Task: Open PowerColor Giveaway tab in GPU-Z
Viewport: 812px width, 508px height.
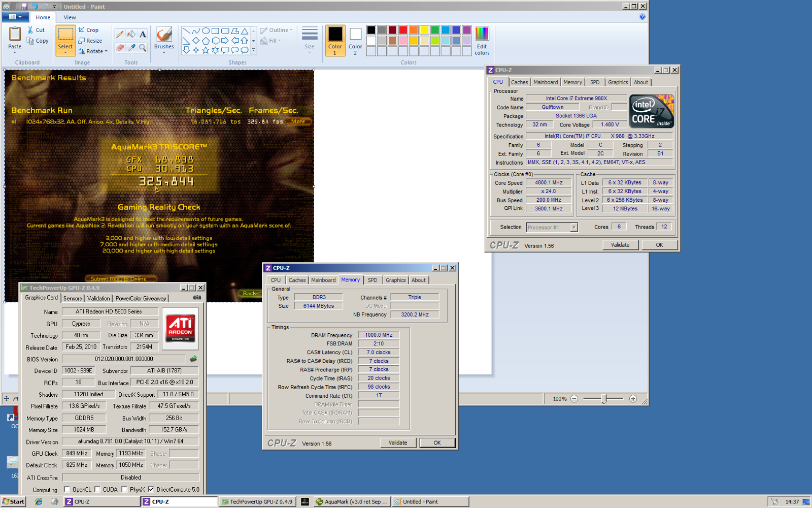Action: 141,298
